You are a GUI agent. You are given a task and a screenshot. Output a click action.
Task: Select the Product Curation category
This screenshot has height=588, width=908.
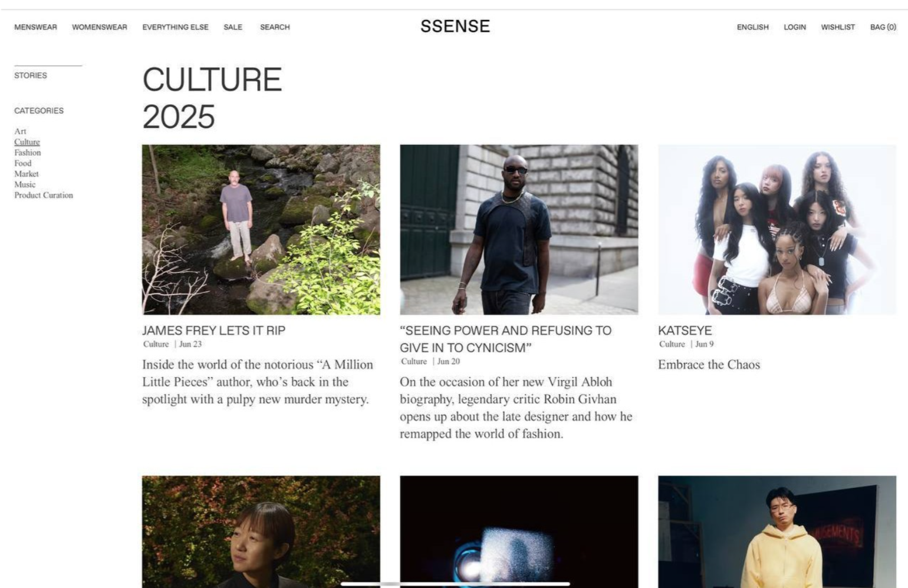(x=44, y=195)
